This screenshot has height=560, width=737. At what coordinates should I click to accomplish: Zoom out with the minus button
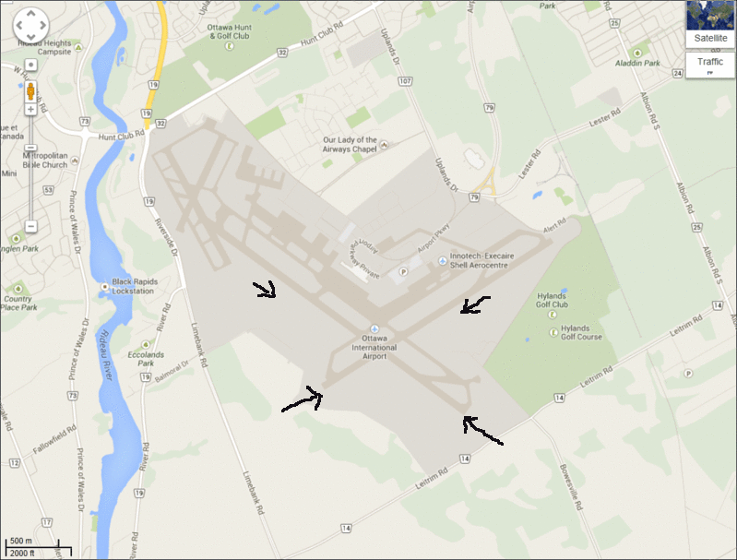click(30, 226)
